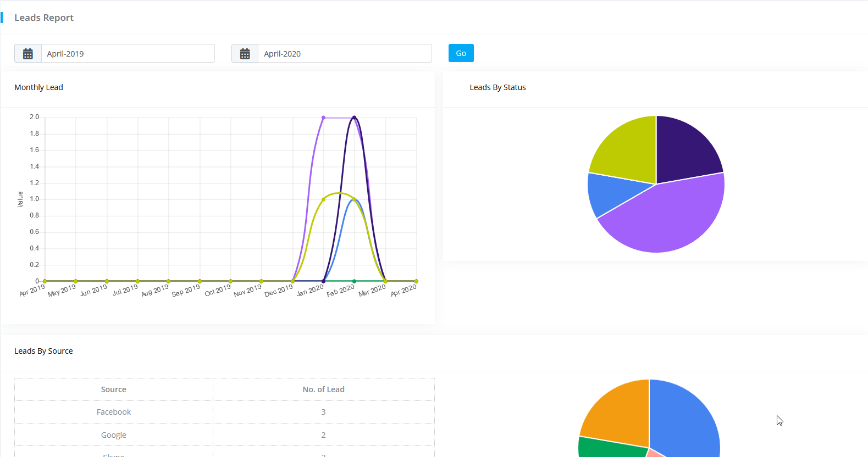Click the No. of Lead column header
This screenshot has width=868, height=457.
[323, 389]
